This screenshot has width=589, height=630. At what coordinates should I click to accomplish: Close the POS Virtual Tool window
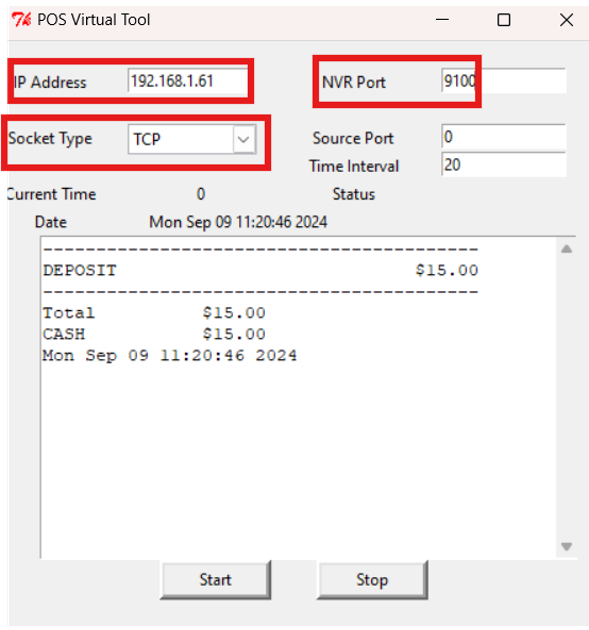coord(567,19)
